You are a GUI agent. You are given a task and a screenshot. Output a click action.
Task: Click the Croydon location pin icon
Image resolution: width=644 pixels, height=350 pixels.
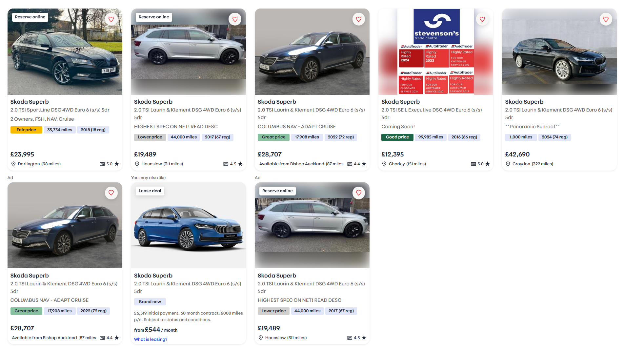[508, 164]
